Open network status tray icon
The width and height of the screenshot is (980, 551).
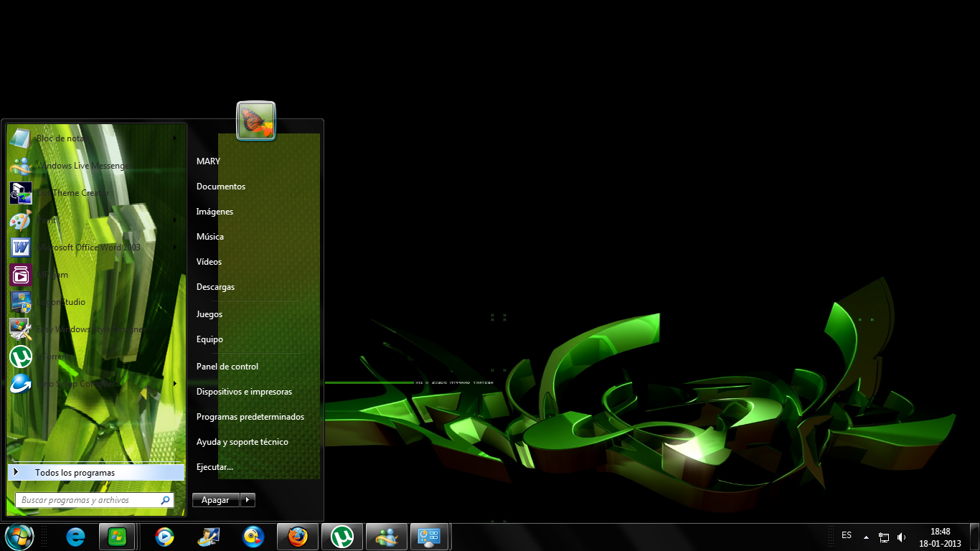pyautogui.click(x=884, y=537)
